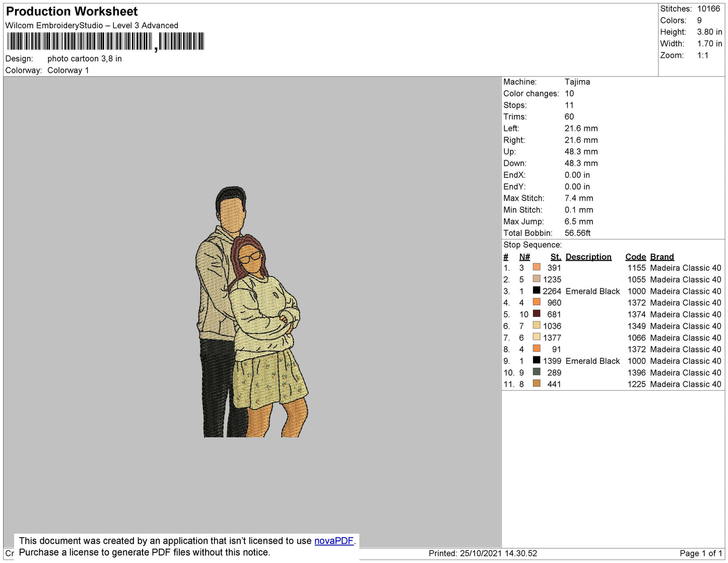Screen dimensions: 728x563
Task: Click the Stitches value '10166'
Action: 708,9
